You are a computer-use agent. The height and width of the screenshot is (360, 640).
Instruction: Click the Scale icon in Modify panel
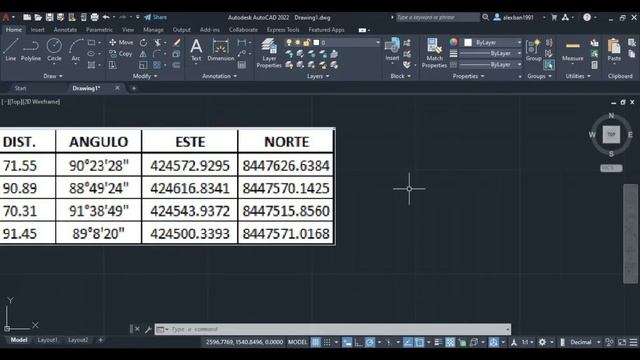pos(143,65)
